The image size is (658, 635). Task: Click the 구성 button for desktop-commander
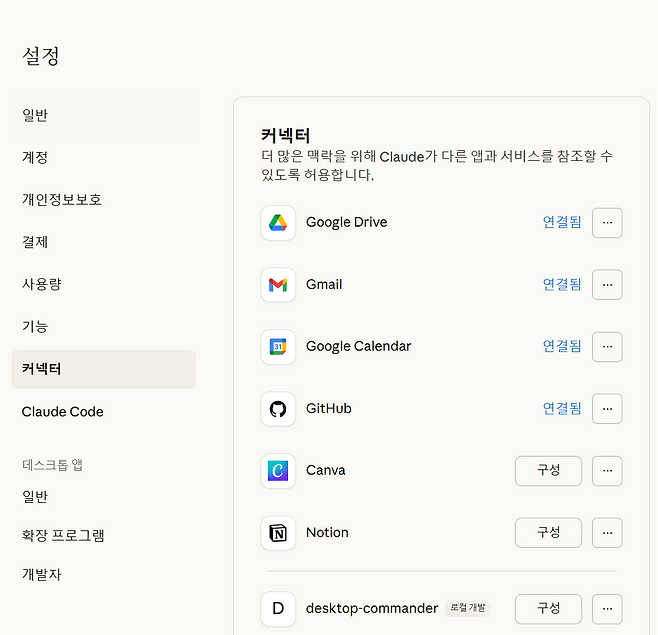point(548,609)
